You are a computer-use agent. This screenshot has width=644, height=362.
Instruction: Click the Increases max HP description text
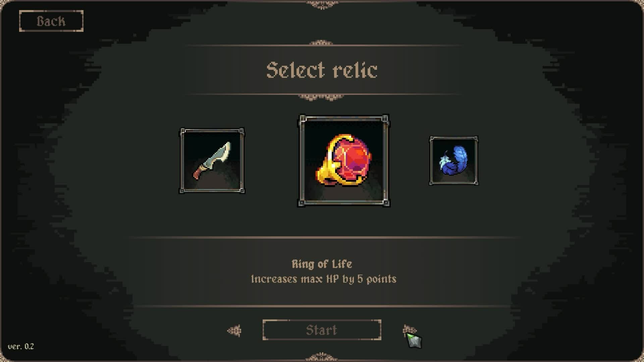323,279
